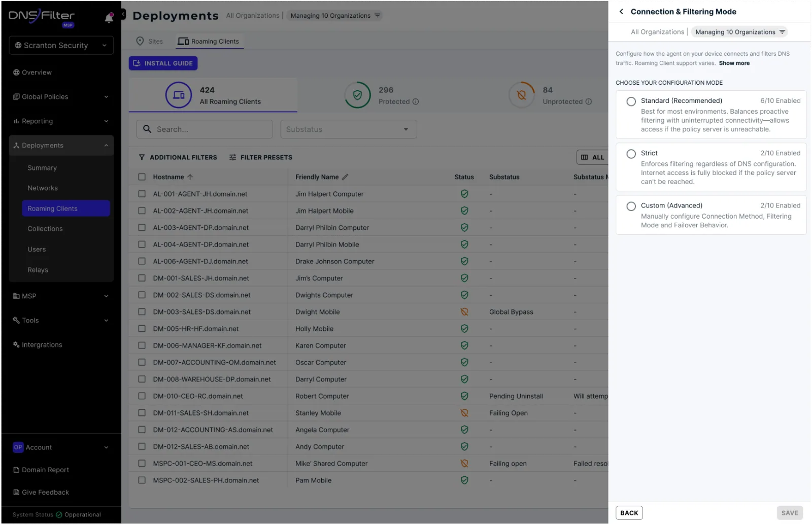
Task: Click status icon for Mike' Shared Computer
Action: [464, 463]
